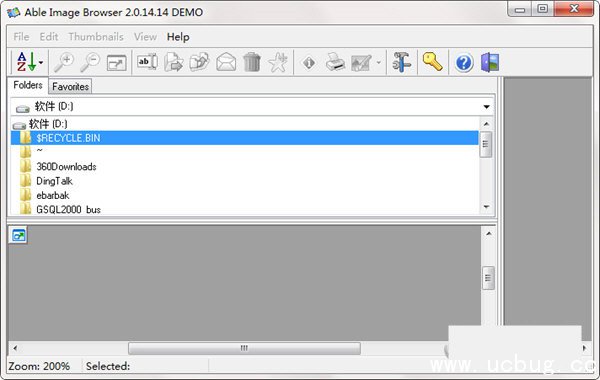Click the horizontal scrollbar thumb
600x380 pixels.
pos(244,348)
